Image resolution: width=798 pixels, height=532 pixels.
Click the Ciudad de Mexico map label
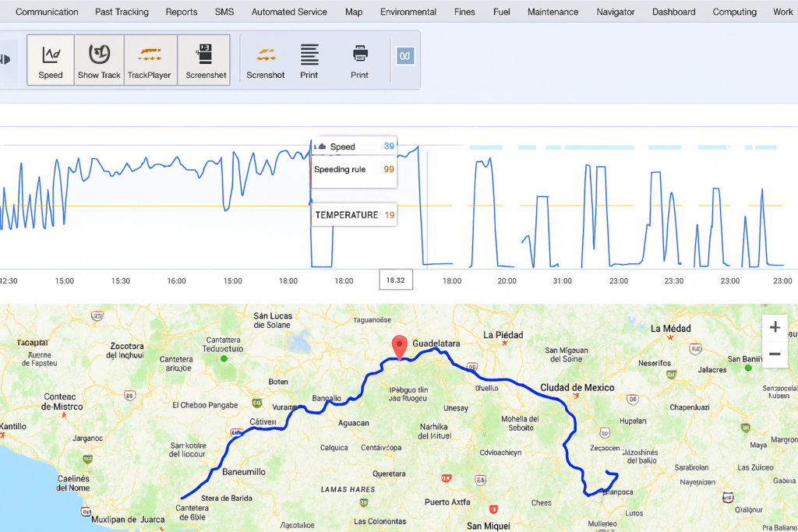[577, 388]
